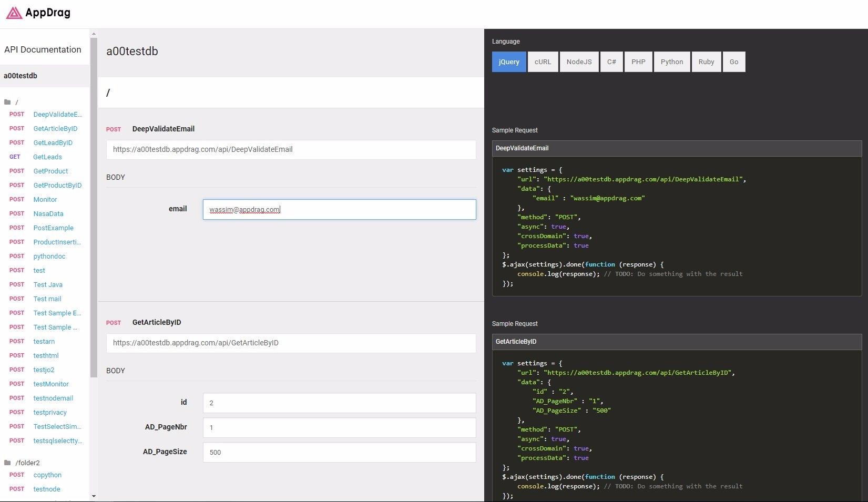
Task: Open testsqlselectty... endpoint
Action: (x=58, y=440)
